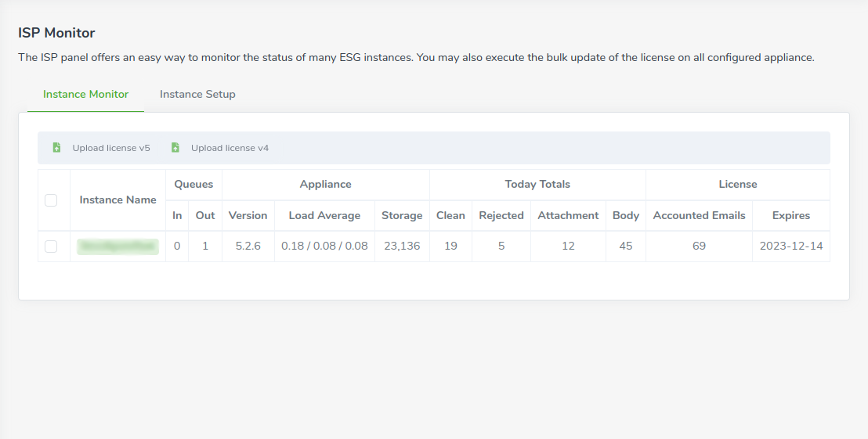This screenshot has width=868, height=439.
Task: Click the In column header
Action: click(177, 215)
